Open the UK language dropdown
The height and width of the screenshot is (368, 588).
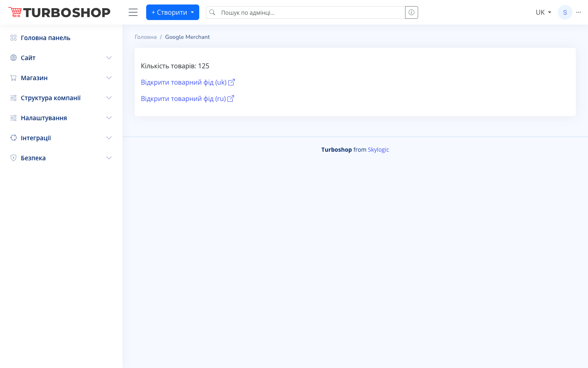tap(543, 12)
